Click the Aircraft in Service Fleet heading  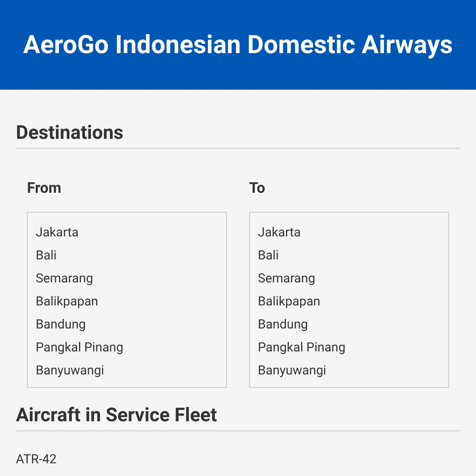(117, 415)
